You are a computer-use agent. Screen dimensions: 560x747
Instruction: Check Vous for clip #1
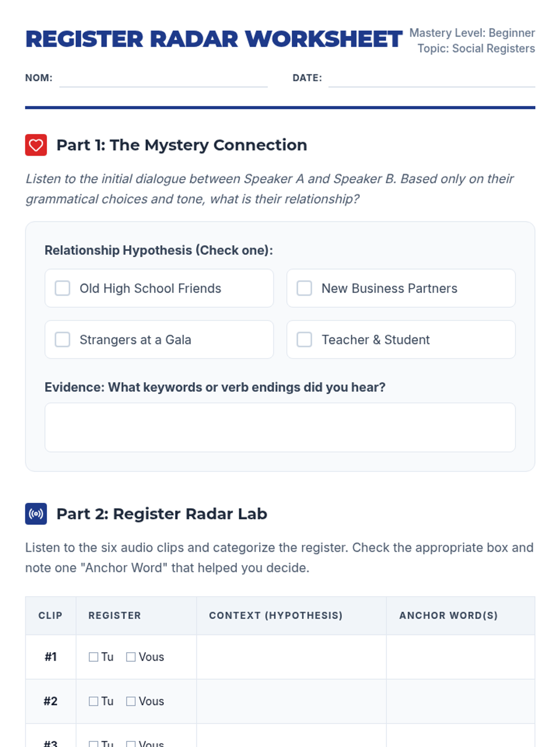[131, 657]
